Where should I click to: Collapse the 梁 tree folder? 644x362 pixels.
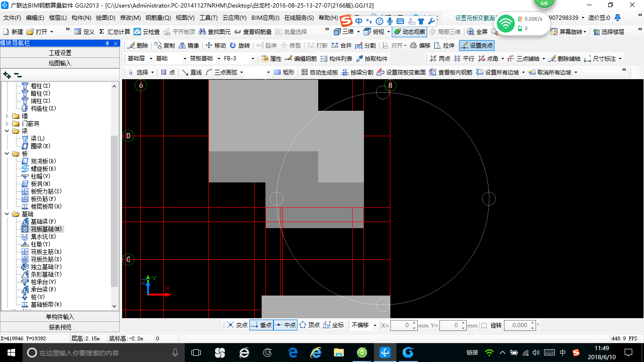point(7,131)
